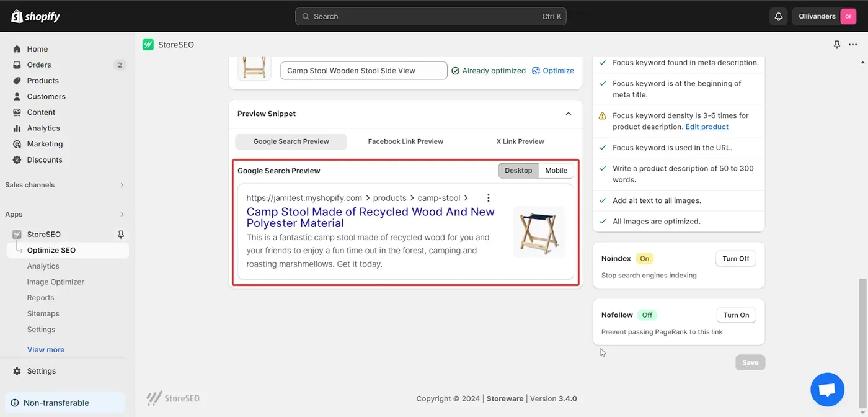Click the Ollivanders account avatar
Screen dimensions: 868x417
pos(848,16)
